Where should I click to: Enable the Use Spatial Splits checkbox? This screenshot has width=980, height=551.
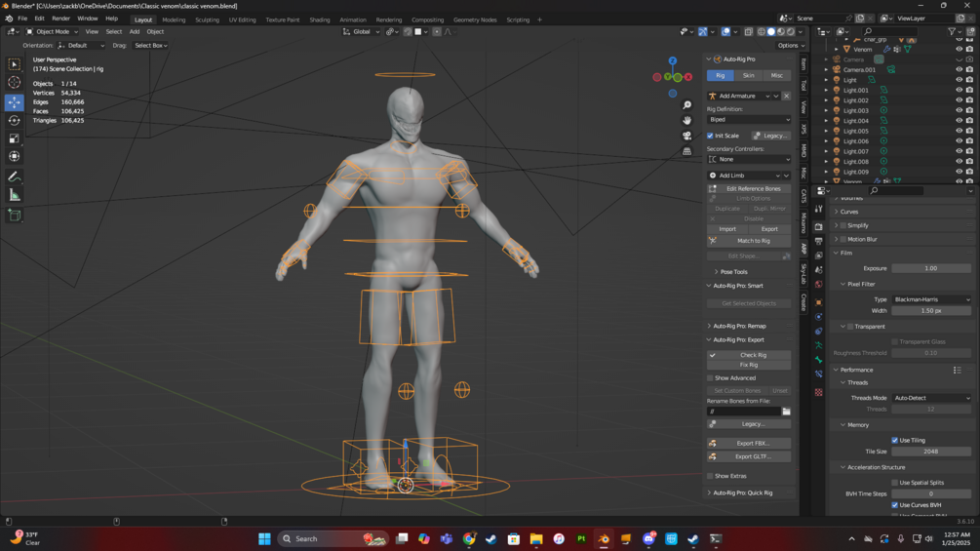(895, 483)
